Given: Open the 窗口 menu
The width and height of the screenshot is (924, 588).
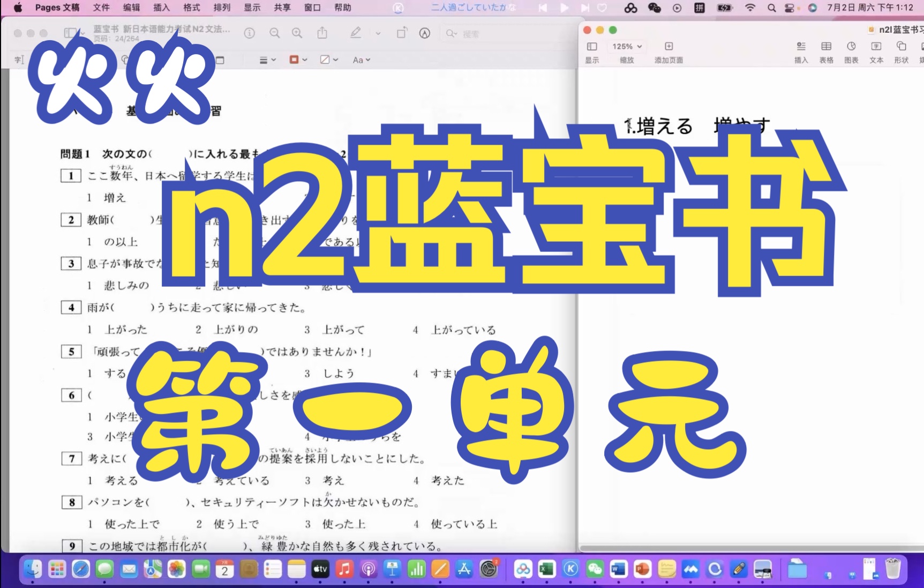Looking at the screenshot, I should pyautogui.click(x=312, y=8).
